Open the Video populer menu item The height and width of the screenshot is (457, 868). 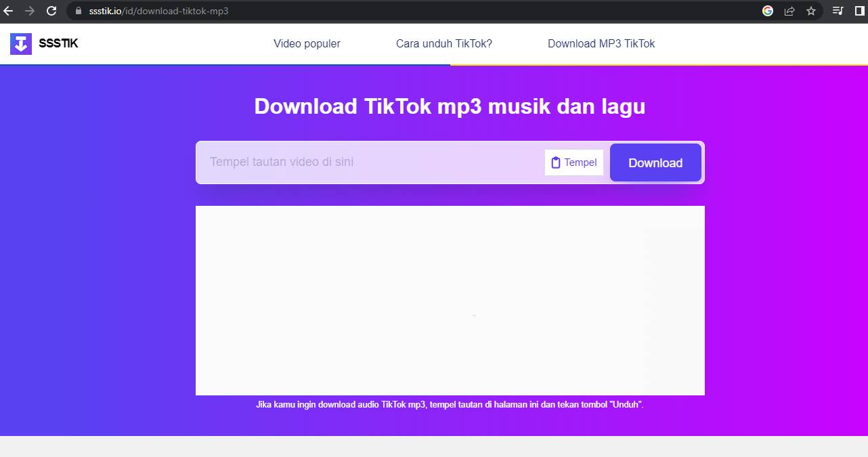(x=307, y=44)
